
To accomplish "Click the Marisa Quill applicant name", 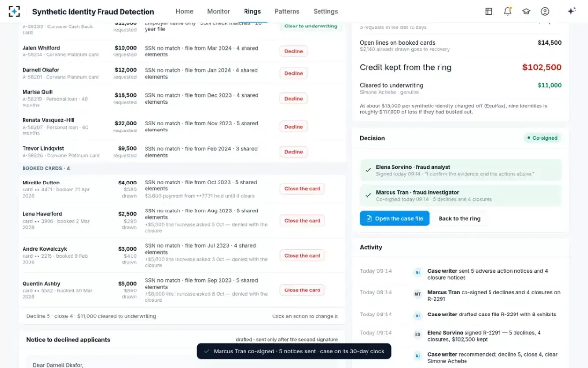I will coord(38,92).
